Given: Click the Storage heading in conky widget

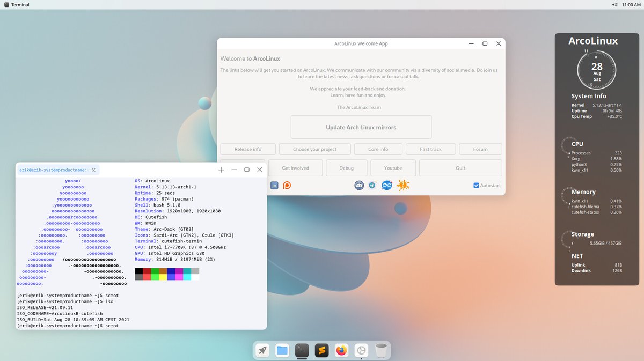Looking at the screenshot, I should (582, 234).
